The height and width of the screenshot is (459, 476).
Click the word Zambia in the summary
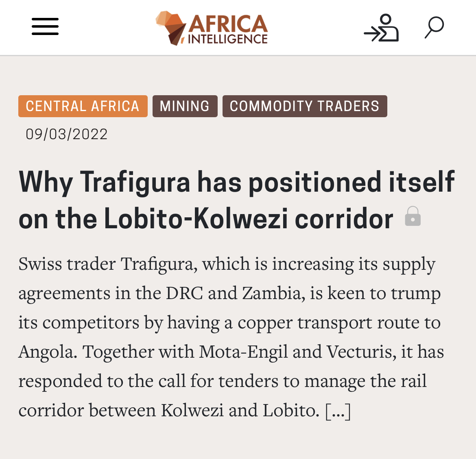(273, 293)
